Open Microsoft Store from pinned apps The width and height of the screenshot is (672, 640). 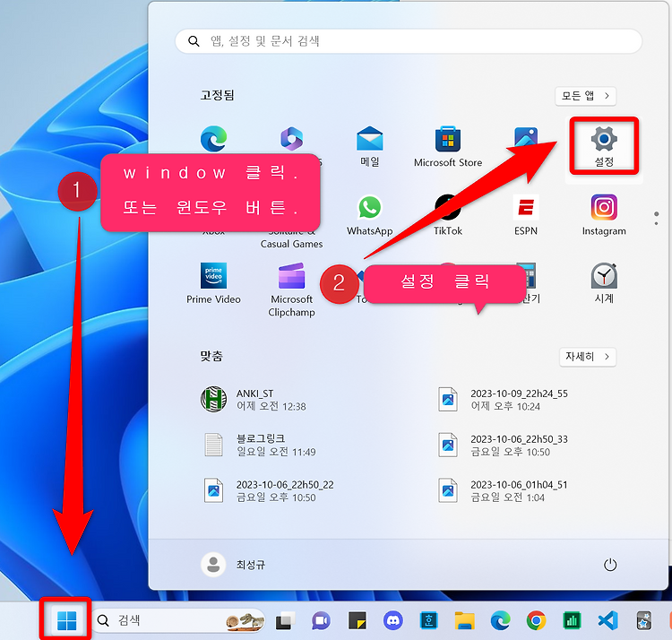click(448, 147)
